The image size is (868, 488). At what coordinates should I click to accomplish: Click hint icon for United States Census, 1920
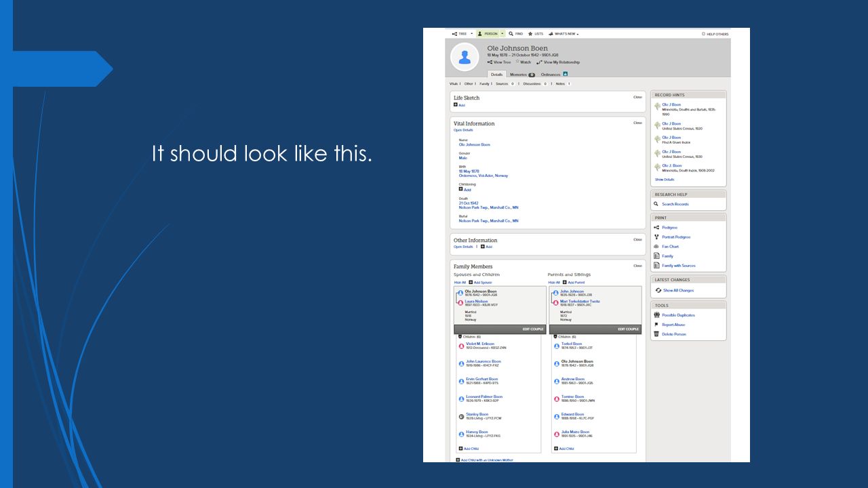(x=657, y=125)
